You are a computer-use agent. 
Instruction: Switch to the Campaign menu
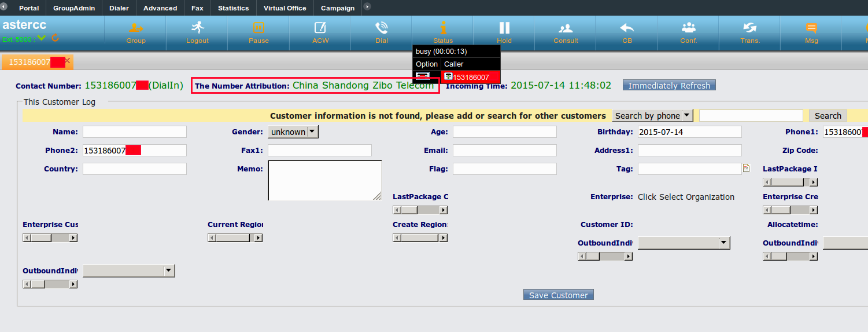(x=338, y=8)
